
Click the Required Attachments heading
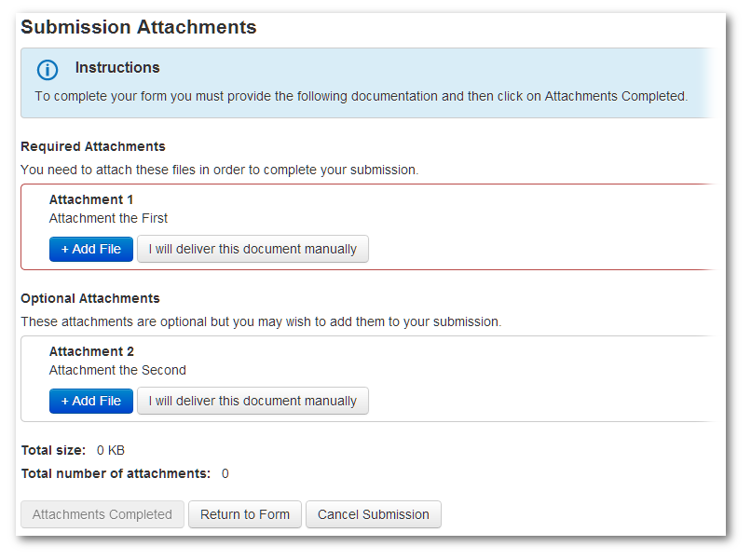pyautogui.click(x=93, y=146)
